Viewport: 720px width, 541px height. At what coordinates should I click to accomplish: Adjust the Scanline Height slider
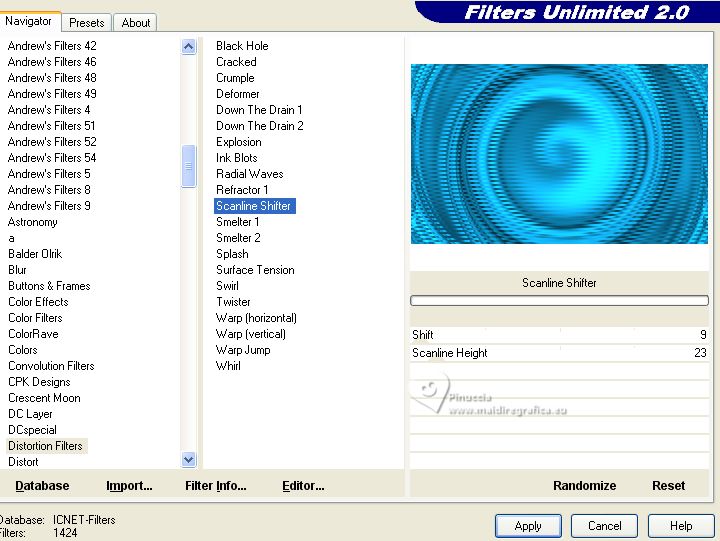click(560, 353)
